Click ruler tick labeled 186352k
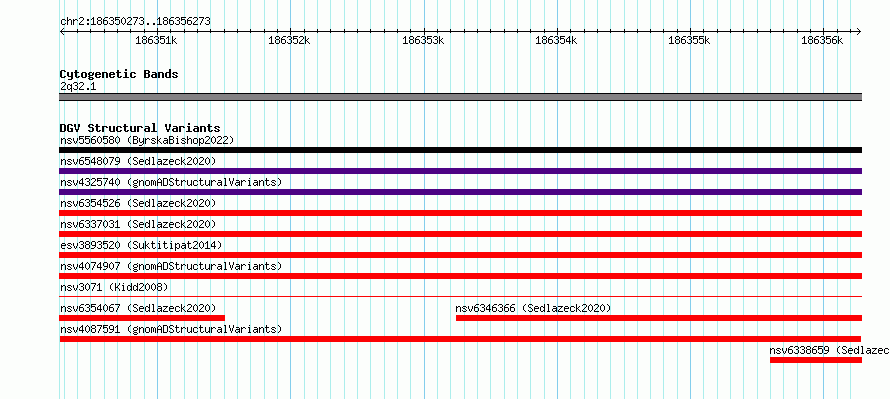 click(290, 40)
